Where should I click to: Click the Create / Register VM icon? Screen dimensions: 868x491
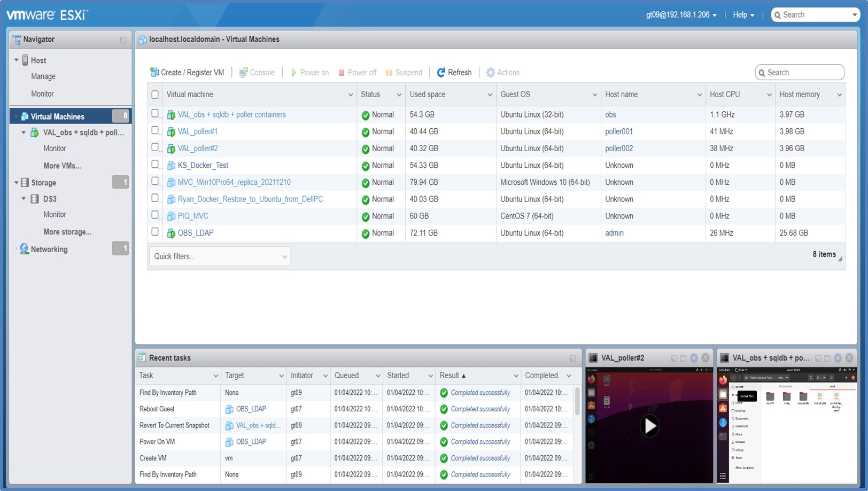[154, 72]
